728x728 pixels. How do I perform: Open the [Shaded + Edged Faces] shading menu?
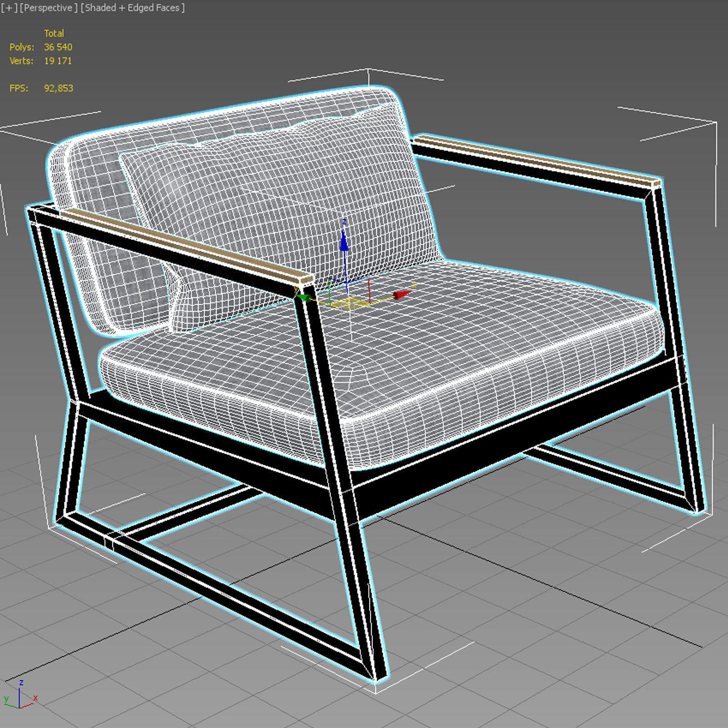132,8
